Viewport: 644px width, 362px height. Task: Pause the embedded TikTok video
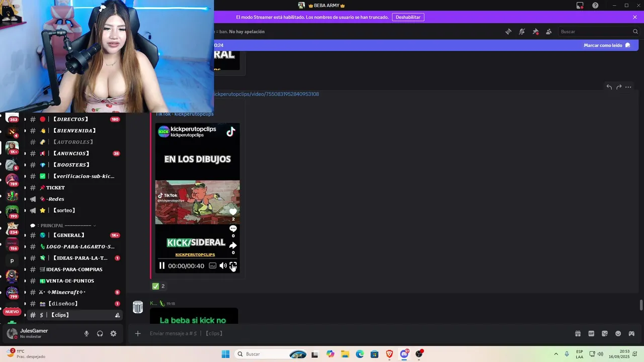162,265
